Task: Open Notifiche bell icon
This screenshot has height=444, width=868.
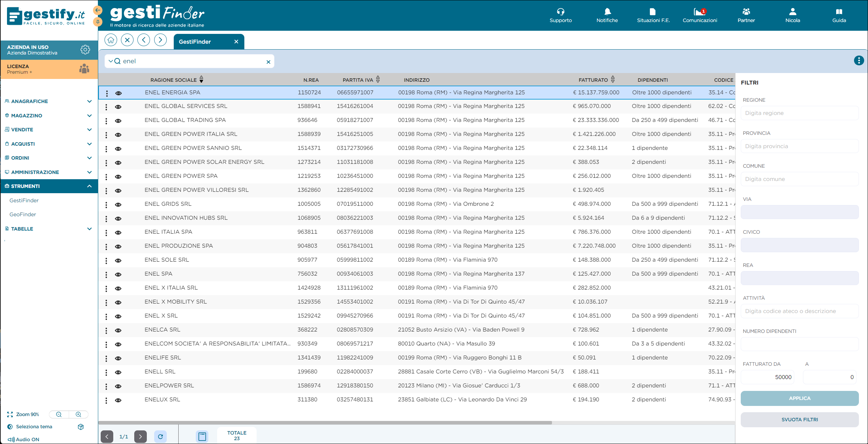Action: tap(607, 12)
